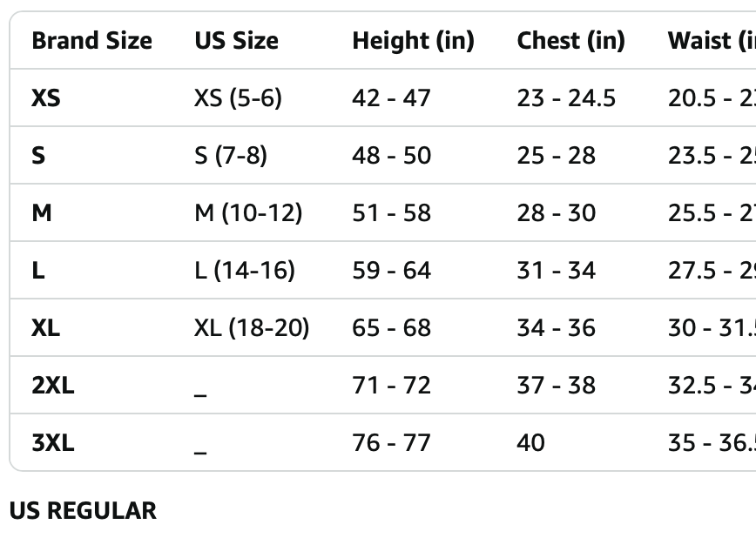The image size is (756, 538).
Task: Click the XS brand size cell
Action: [x=46, y=98]
